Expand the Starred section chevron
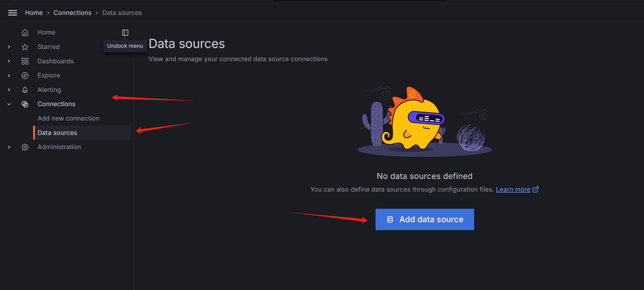The height and width of the screenshot is (290, 644). [9, 47]
